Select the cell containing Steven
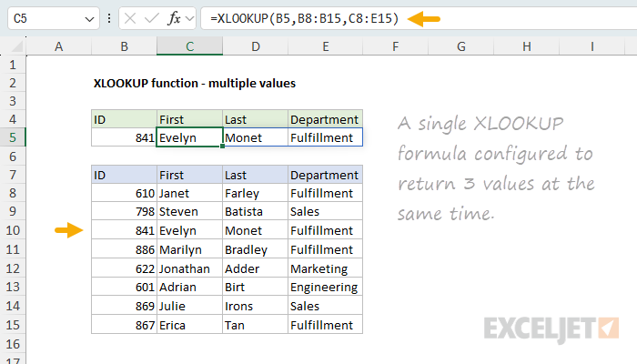Image resolution: width=637 pixels, height=364 pixels. coord(189,212)
